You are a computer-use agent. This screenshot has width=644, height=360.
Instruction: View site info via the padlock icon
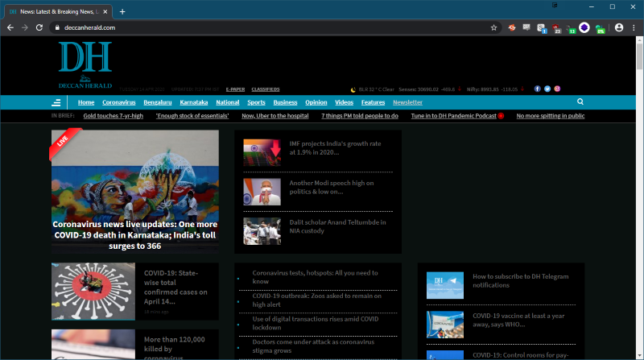pos(57,27)
